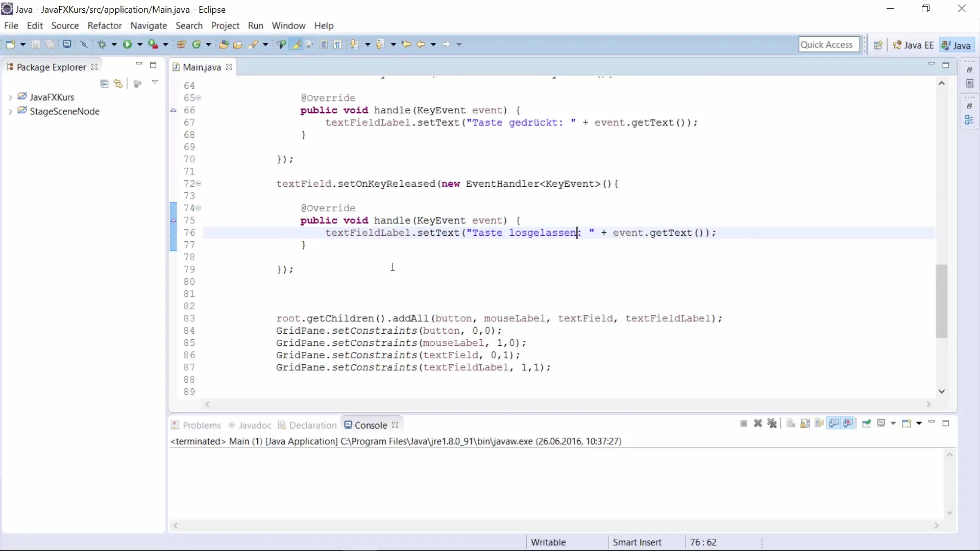Expand the StageSceneNode project node
The image size is (980, 551).
[10, 111]
